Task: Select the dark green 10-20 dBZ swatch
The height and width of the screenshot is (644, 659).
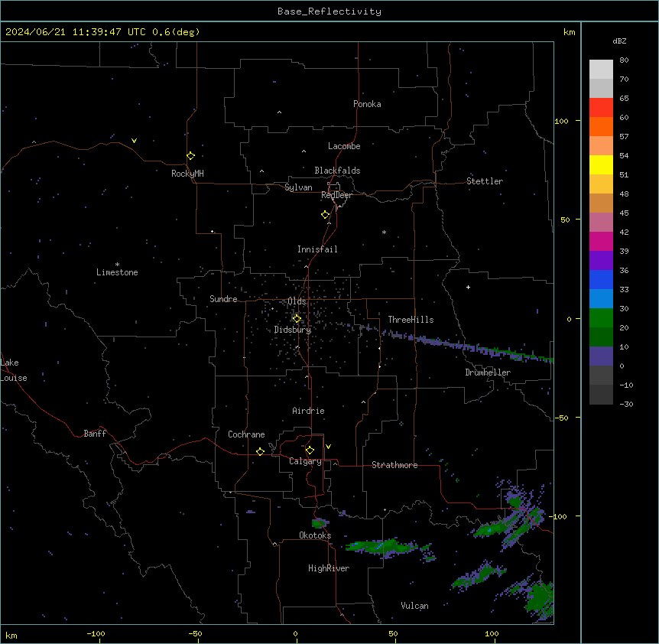Action: 601,337
